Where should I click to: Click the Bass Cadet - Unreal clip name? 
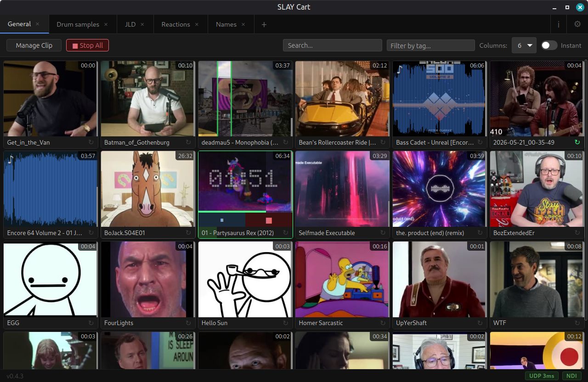[x=435, y=143]
